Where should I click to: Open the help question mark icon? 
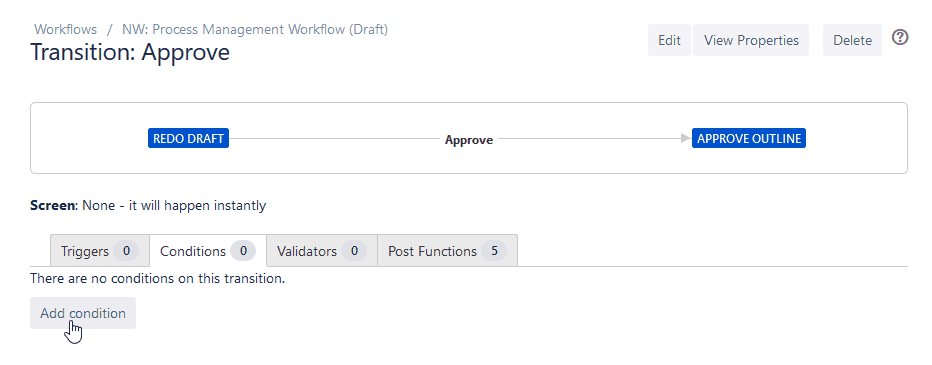900,37
